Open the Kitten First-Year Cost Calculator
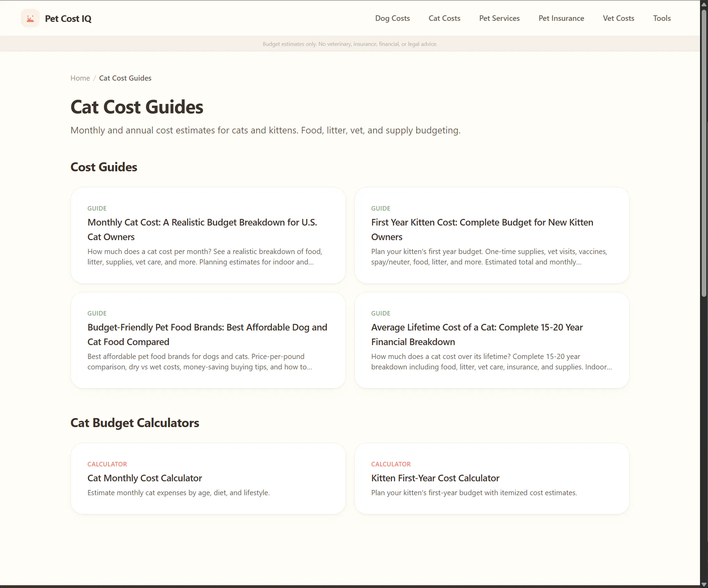Image resolution: width=708 pixels, height=588 pixels. pos(435,478)
